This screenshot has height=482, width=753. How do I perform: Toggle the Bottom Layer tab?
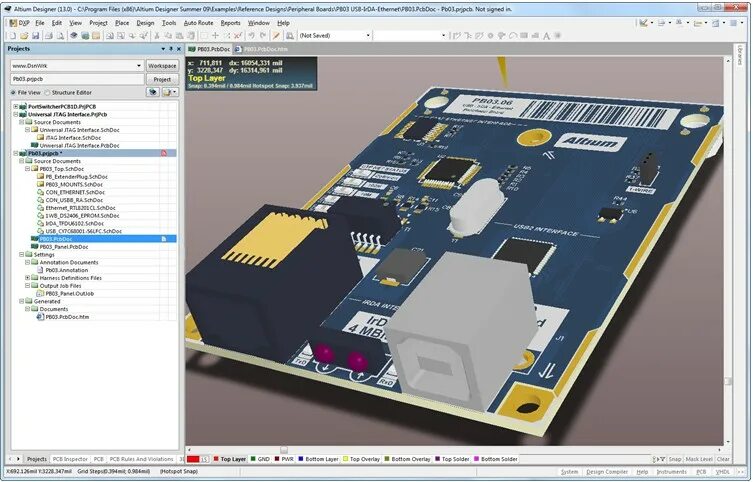pos(319,459)
